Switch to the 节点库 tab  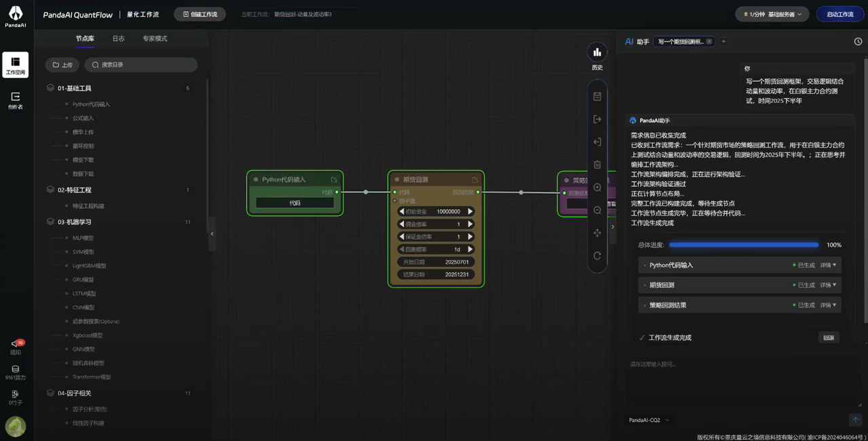85,39
